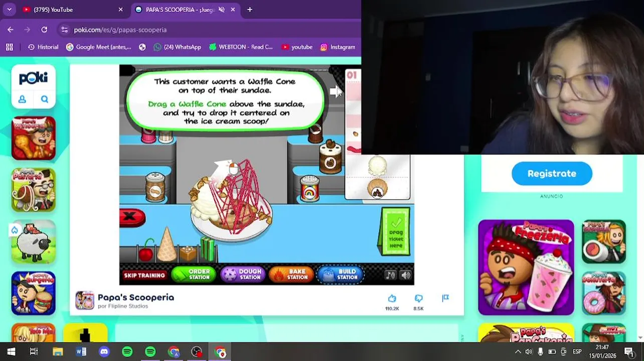Toggle the game music icon
Viewport: 644px width, 361px height.
(390, 275)
